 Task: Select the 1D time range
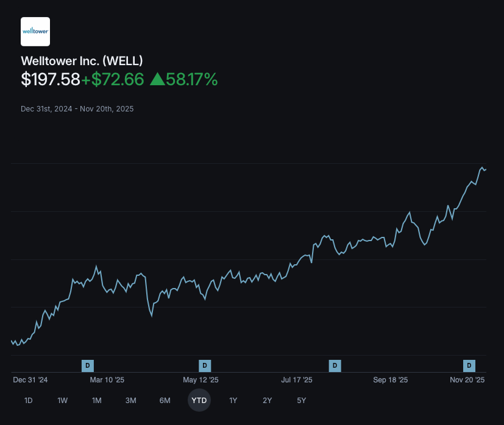28,401
